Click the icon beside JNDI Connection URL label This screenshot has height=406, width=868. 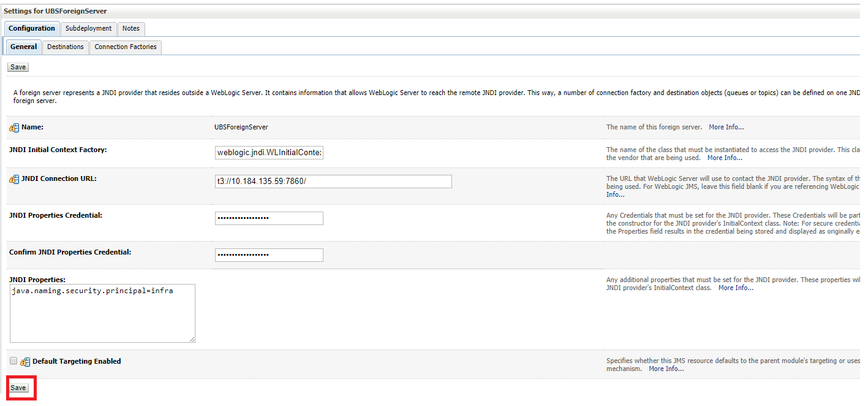(x=14, y=179)
